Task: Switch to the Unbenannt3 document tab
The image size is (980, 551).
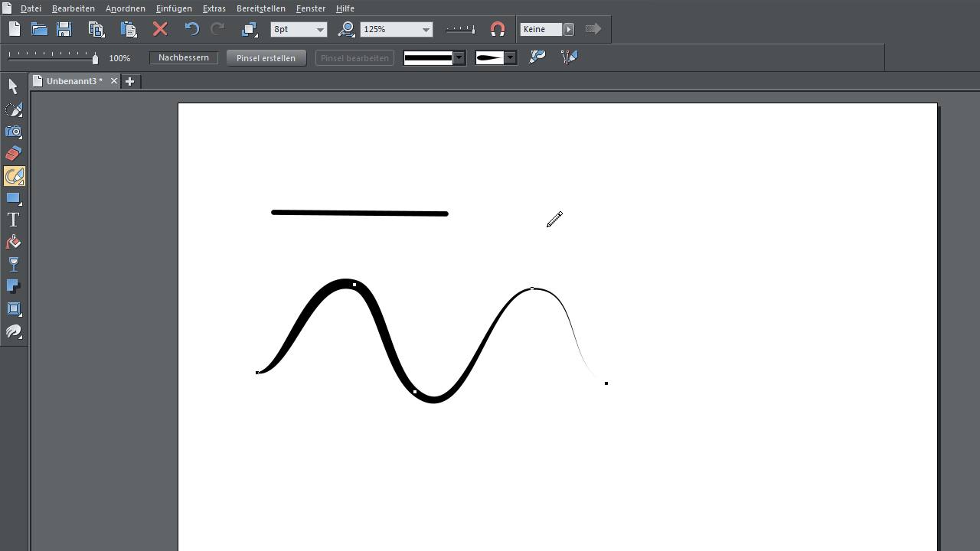Action: [x=74, y=81]
